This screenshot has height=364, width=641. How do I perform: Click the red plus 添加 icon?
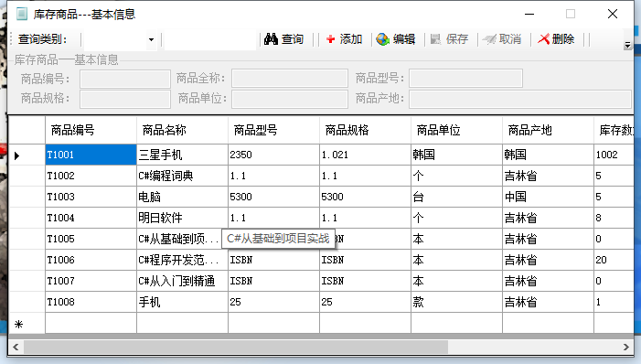click(x=330, y=39)
